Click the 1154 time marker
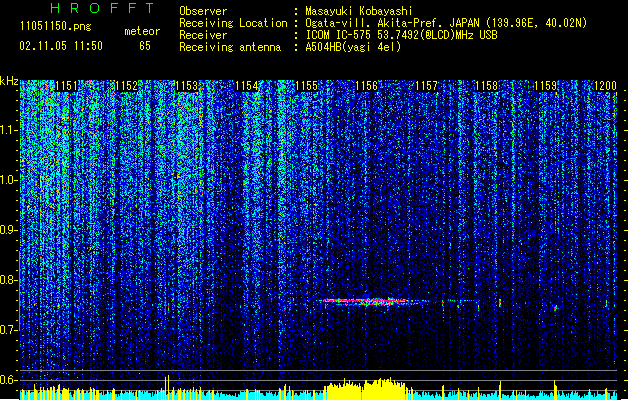Image resolution: width=629 pixels, height=400 pixels. 246,86
